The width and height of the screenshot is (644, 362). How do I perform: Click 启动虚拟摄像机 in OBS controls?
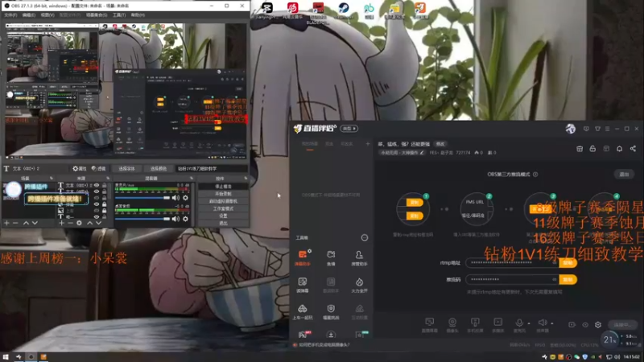223,201
